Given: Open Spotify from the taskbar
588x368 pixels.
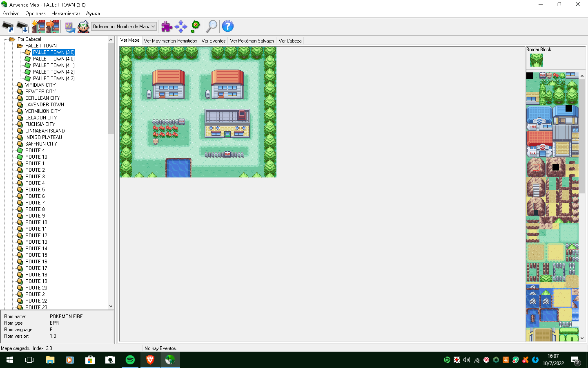Looking at the screenshot, I should pyautogui.click(x=130, y=360).
